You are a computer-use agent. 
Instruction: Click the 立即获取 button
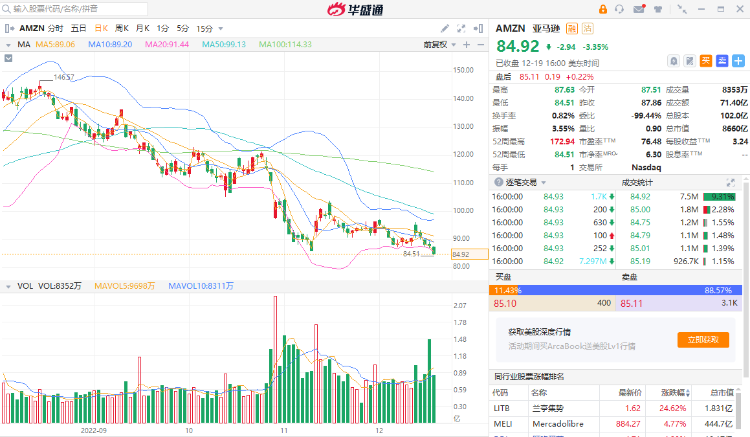click(703, 339)
